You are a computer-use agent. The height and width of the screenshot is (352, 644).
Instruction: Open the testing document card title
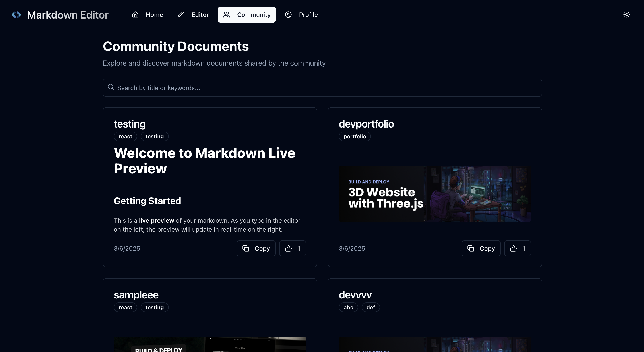click(x=130, y=124)
